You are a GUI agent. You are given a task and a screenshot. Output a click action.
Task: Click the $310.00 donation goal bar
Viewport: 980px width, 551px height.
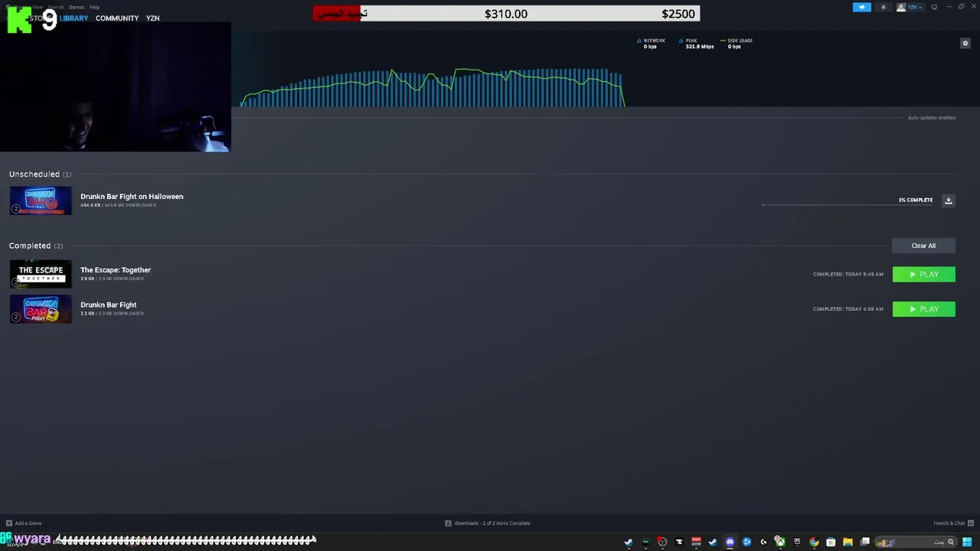(506, 14)
